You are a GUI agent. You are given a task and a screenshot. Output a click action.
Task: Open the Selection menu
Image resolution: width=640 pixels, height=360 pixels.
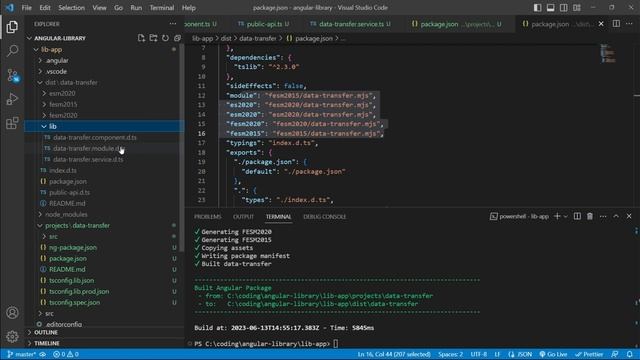pyautogui.click(x=71, y=8)
